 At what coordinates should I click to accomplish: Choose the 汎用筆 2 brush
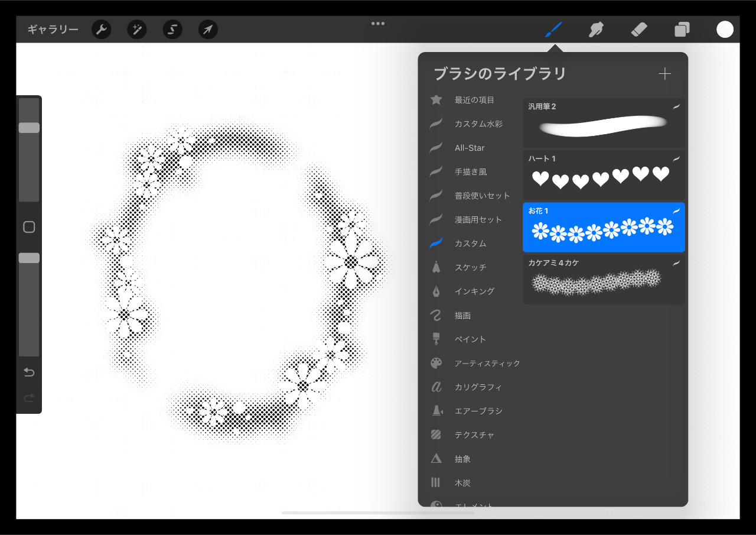(604, 123)
